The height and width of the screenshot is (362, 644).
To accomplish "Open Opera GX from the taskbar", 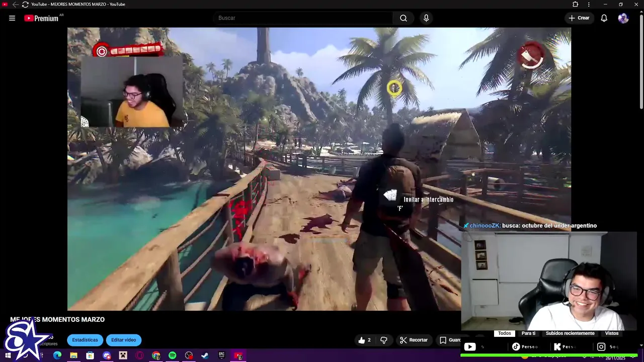I will coord(139,355).
